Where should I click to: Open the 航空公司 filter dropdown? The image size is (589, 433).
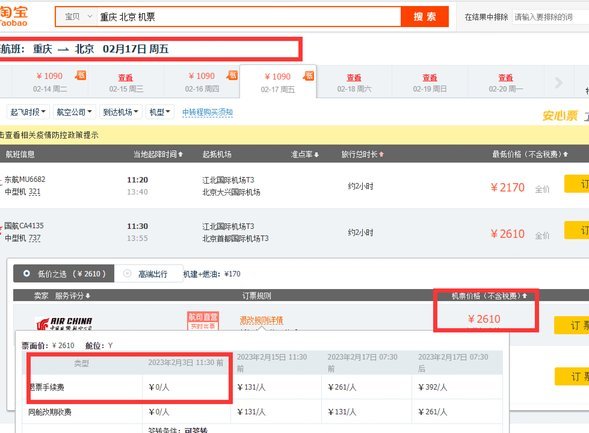click(x=74, y=112)
